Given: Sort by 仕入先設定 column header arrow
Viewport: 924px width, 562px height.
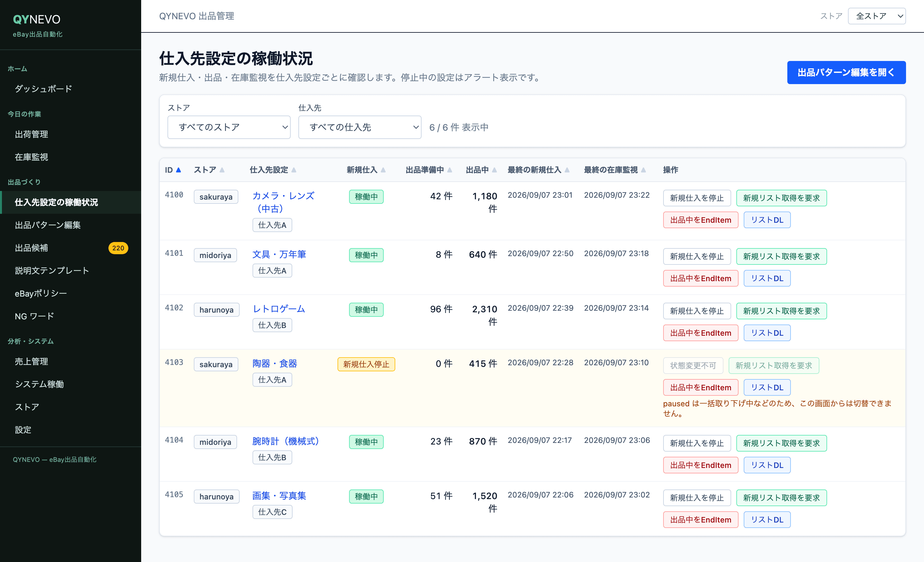Looking at the screenshot, I should 294,170.
